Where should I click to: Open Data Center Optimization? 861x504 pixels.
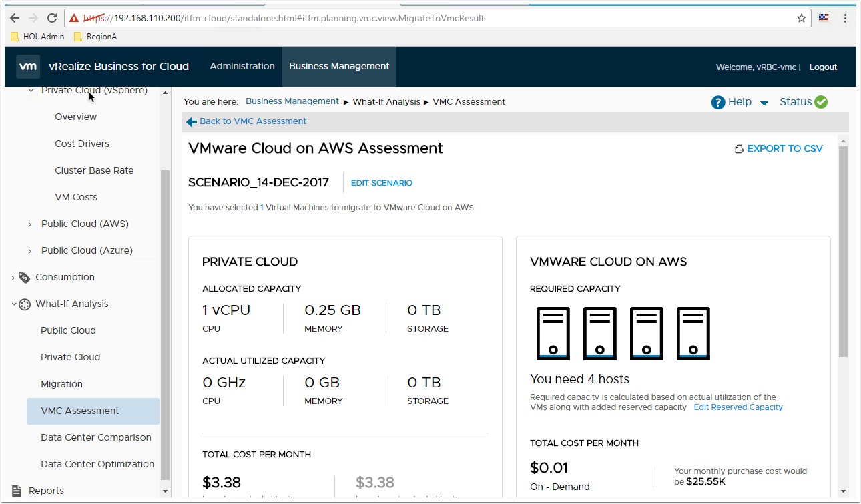click(97, 464)
